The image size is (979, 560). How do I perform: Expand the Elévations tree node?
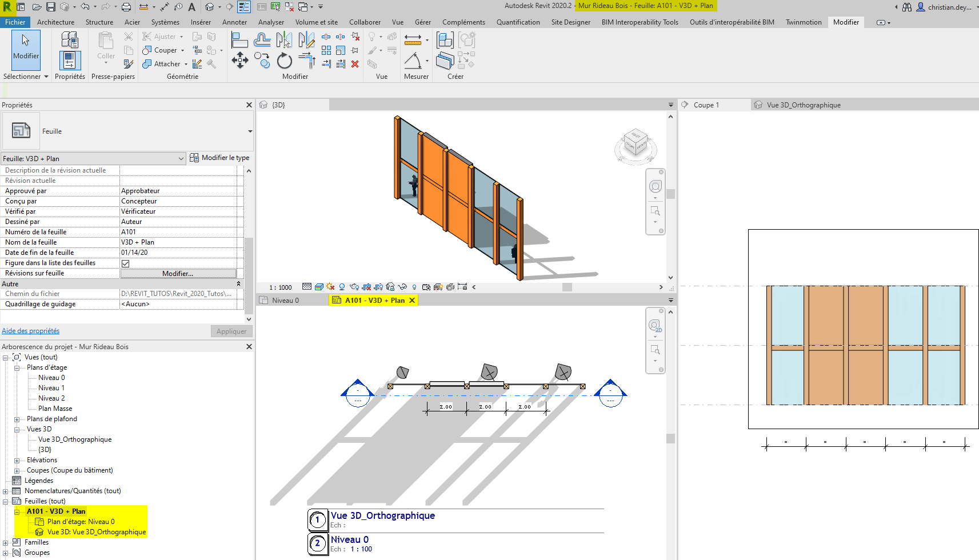click(17, 461)
